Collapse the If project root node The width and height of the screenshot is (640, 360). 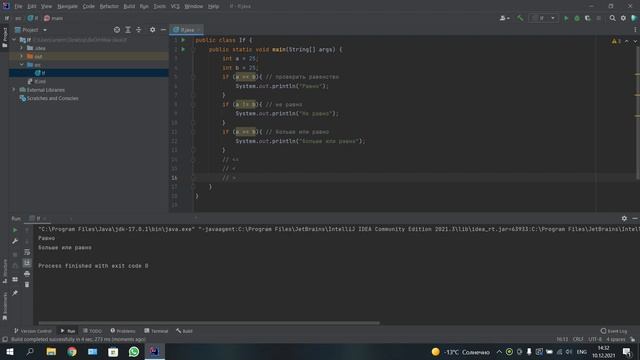[x=15, y=40]
